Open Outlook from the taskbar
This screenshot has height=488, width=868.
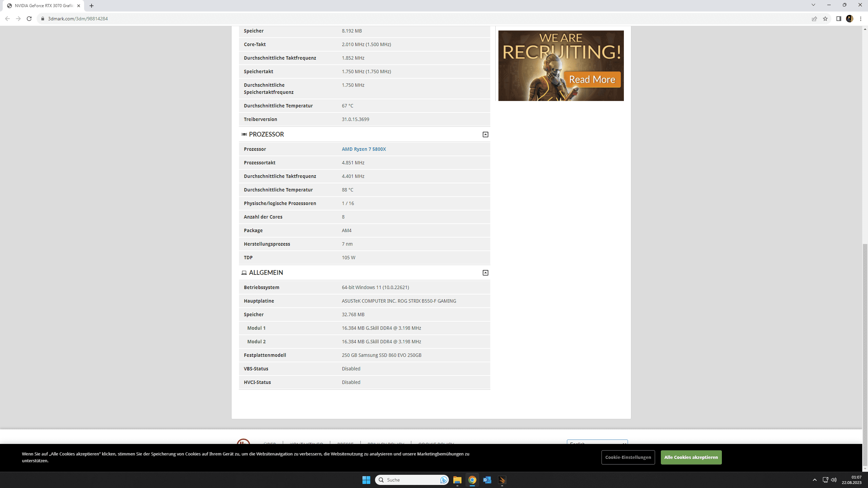(x=487, y=480)
